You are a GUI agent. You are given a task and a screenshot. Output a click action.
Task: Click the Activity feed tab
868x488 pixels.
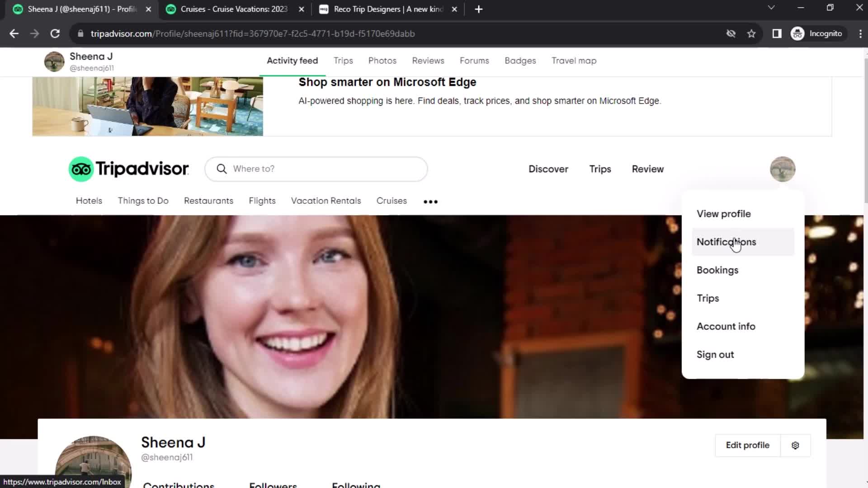(x=292, y=60)
